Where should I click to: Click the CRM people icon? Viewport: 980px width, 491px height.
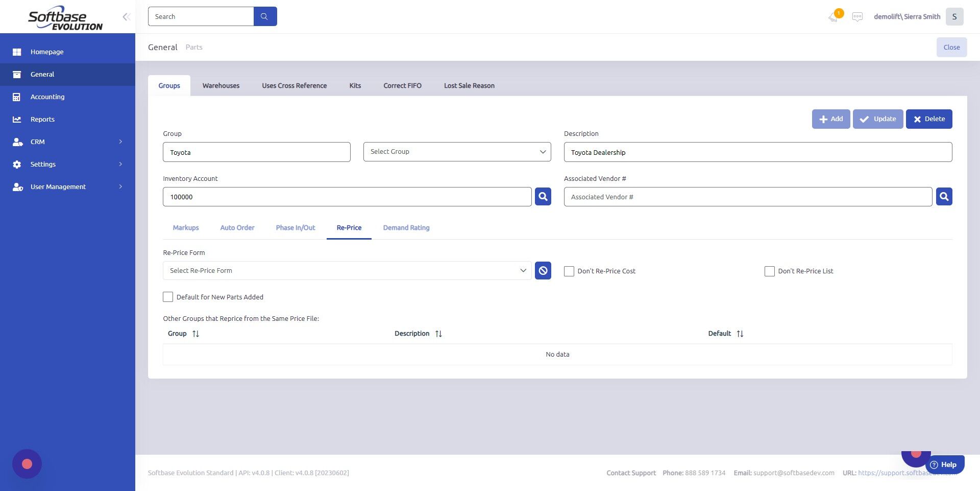17,142
